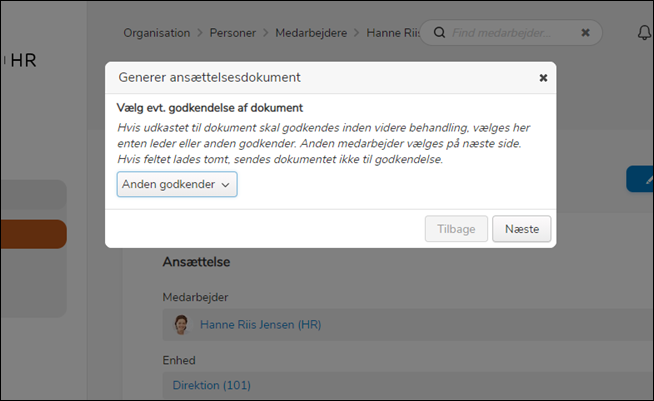Click the notification bell icon
This screenshot has width=654, height=401.
tap(644, 32)
